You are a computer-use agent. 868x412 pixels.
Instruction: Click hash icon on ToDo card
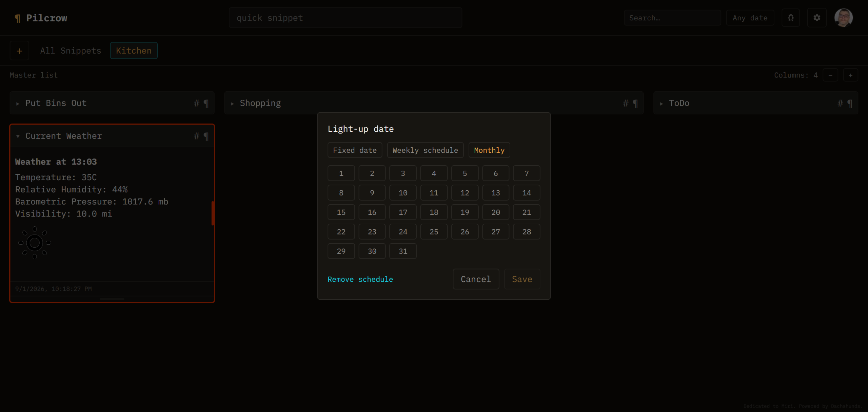(x=840, y=103)
